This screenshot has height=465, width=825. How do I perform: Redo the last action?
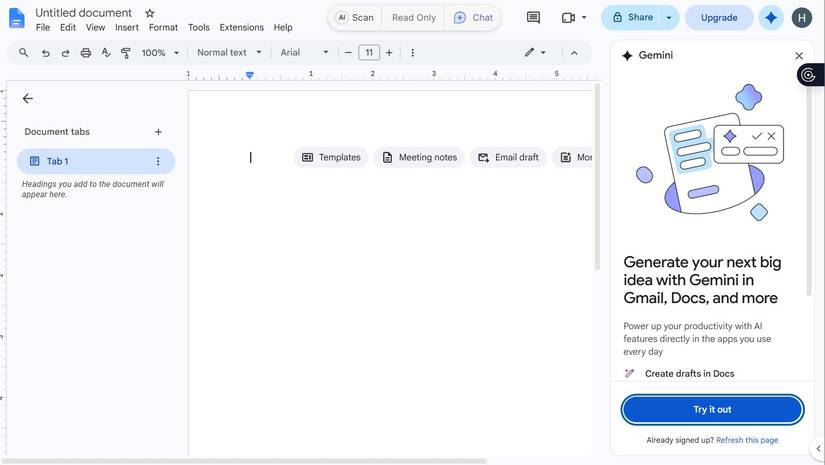tap(65, 53)
